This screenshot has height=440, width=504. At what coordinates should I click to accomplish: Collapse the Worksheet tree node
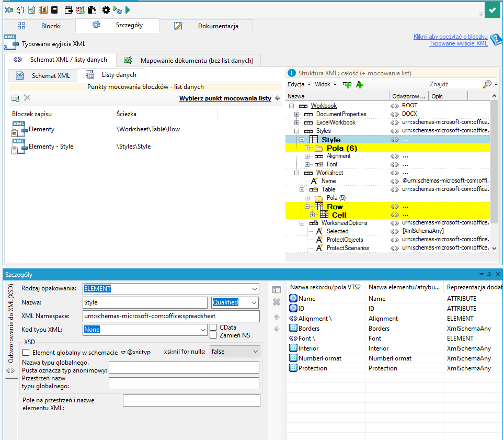pos(296,173)
